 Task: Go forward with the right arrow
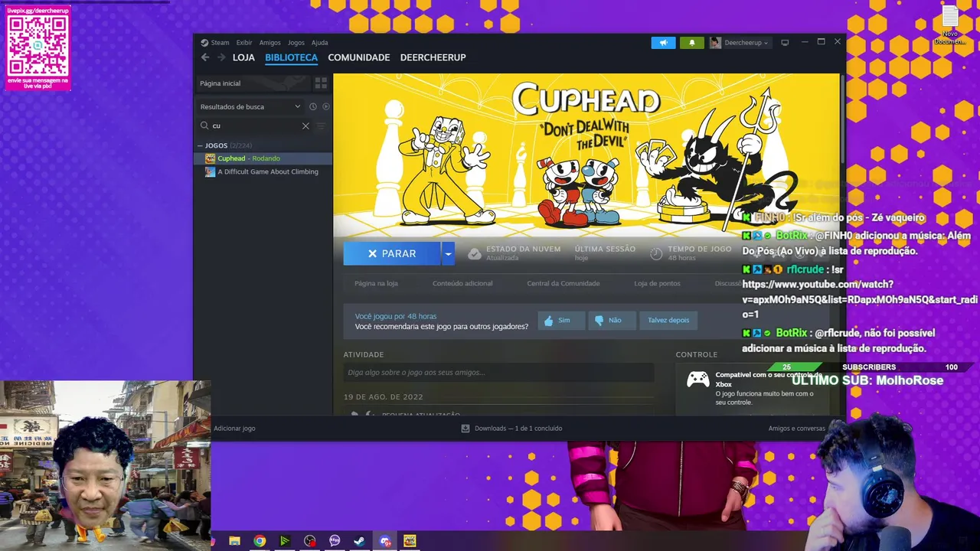coord(221,57)
